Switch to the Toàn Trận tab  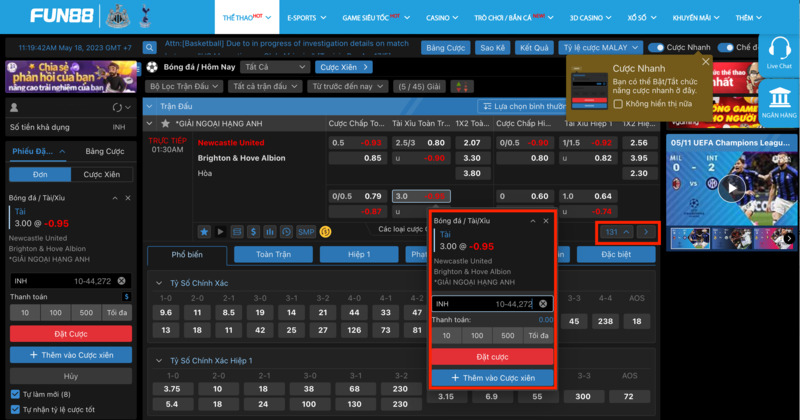pyautogui.click(x=272, y=255)
